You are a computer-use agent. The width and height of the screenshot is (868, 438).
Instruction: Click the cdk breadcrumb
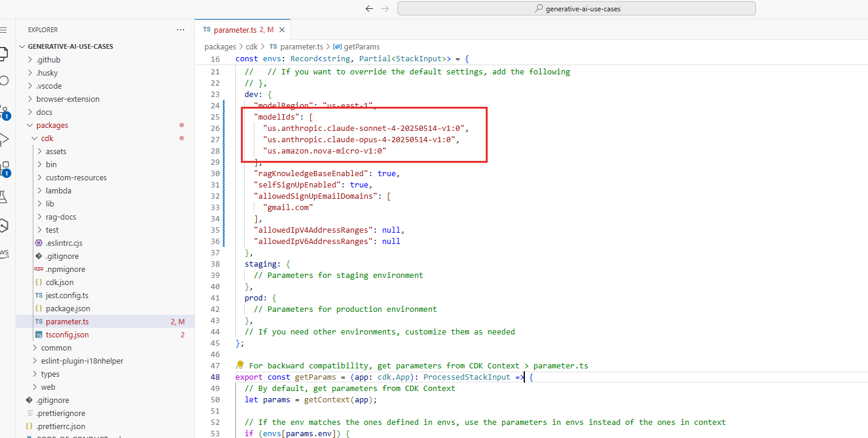[252, 46]
